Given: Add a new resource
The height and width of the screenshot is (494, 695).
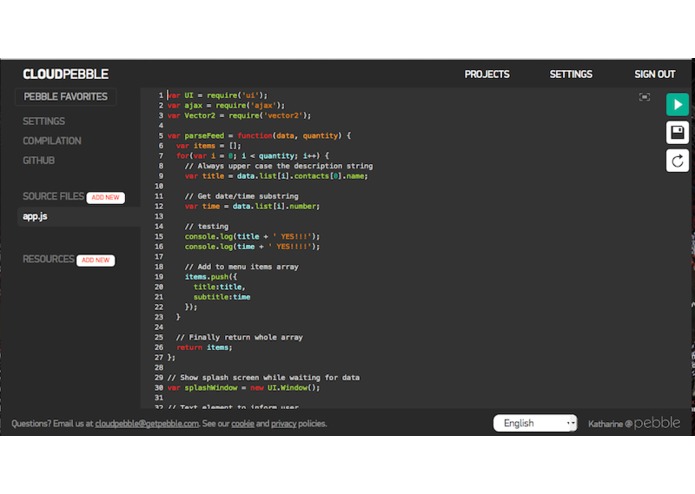Looking at the screenshot, I should point(95,260).
